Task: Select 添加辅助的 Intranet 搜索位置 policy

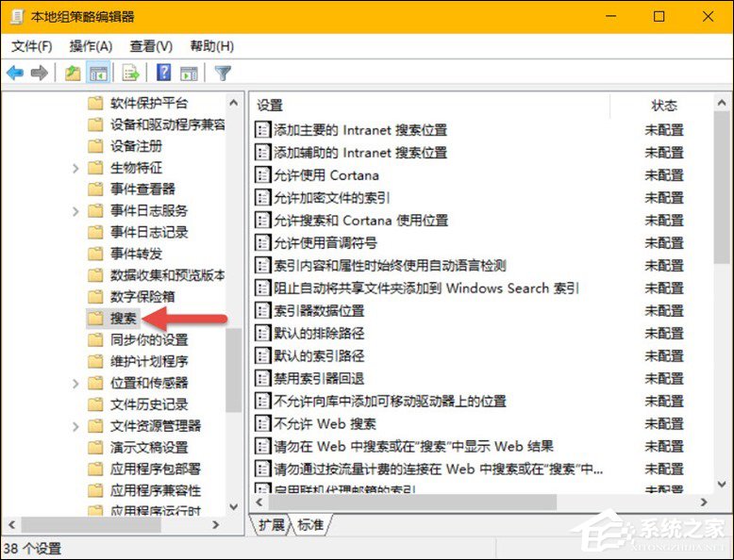Action: tap(360, 153)
